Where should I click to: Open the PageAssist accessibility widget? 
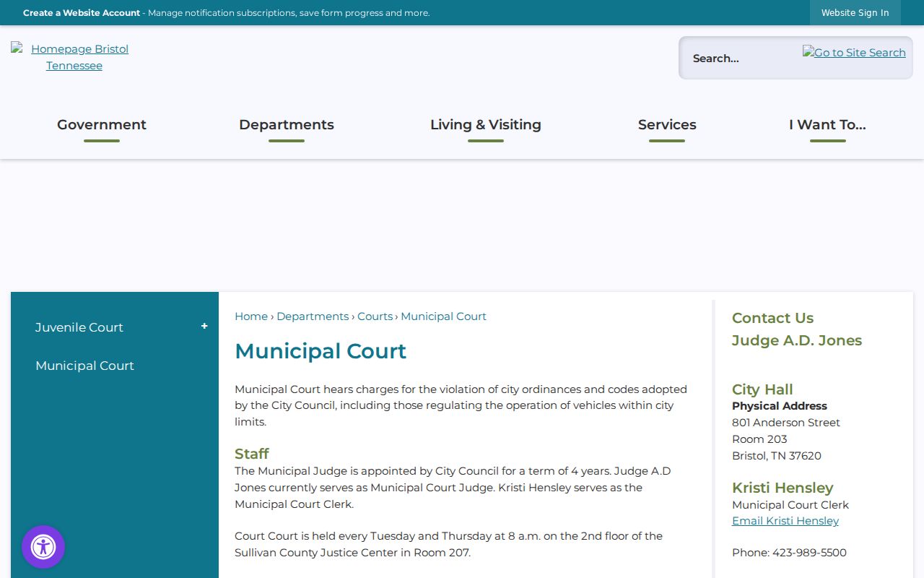[x=43, y=547]
